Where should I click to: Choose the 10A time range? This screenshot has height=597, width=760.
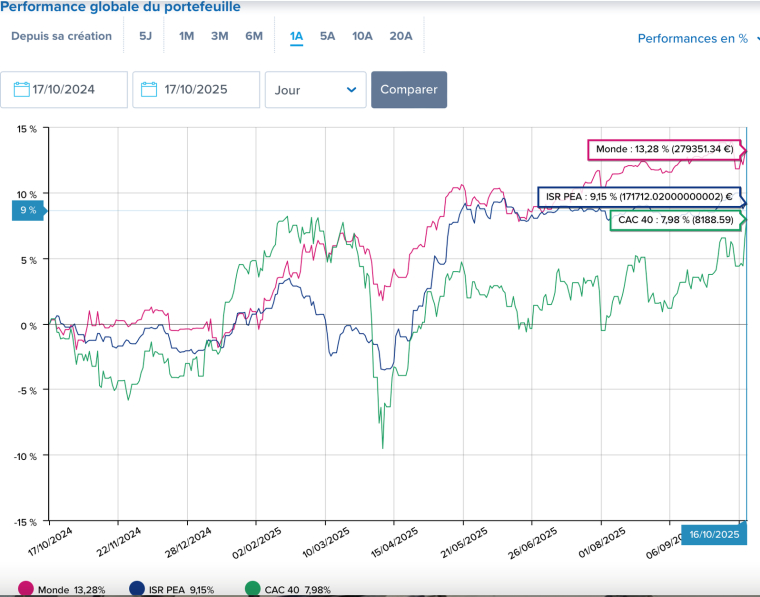(362, 37)
